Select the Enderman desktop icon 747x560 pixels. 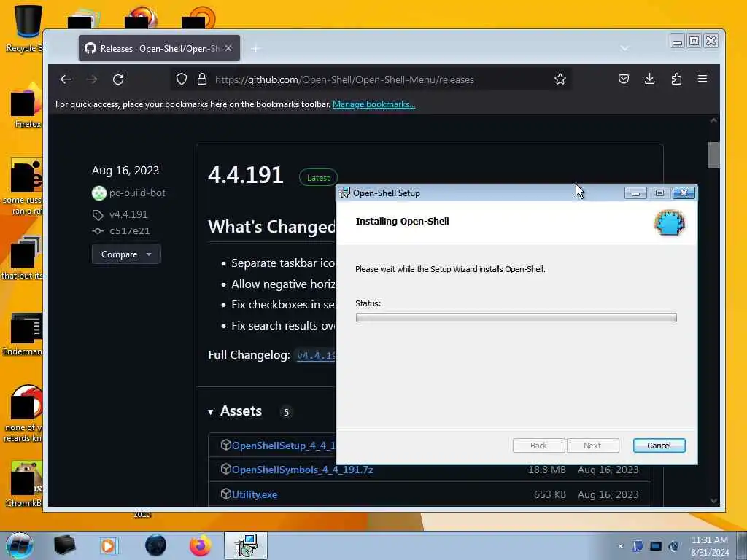(x=23, y=335)
